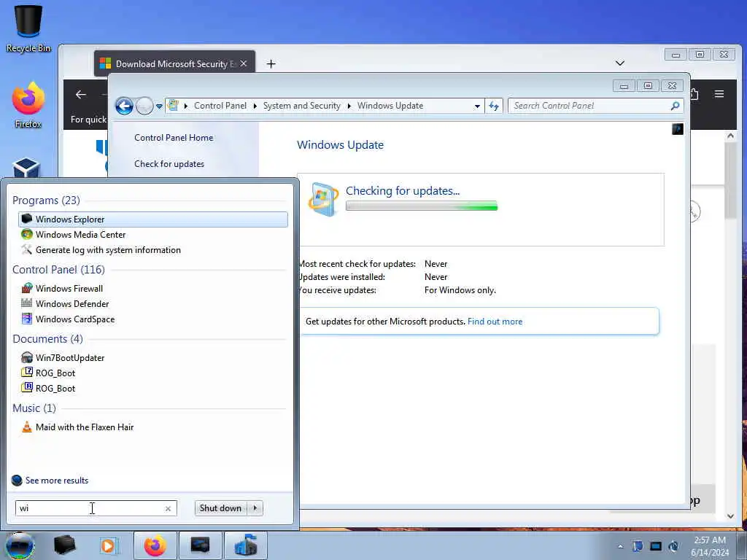Click the taskbar clock

[710, 546]
